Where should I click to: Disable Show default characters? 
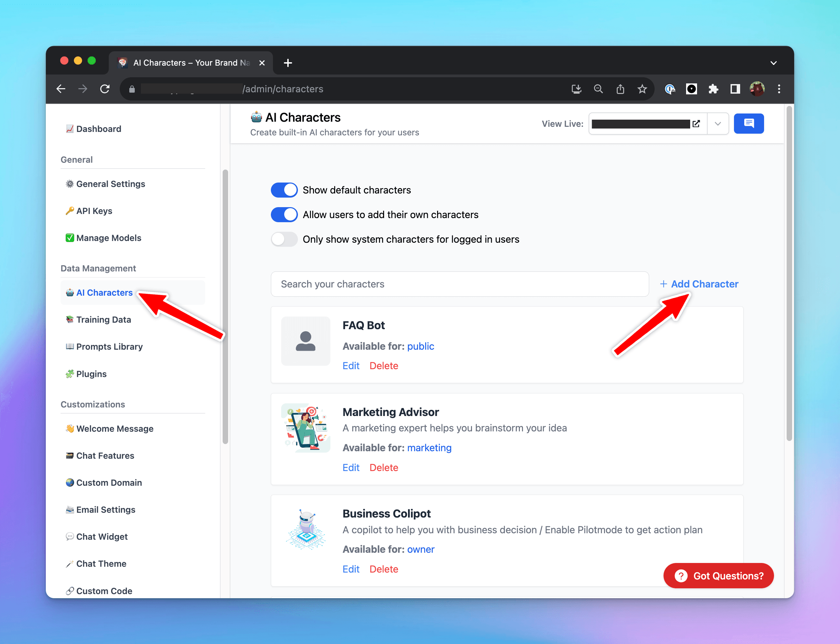[284, 190]
